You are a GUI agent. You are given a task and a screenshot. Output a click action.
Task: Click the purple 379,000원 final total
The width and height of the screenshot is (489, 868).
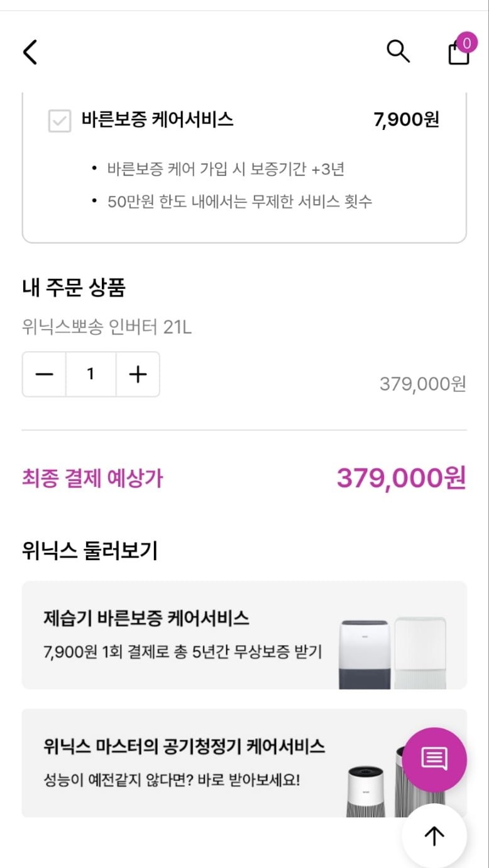point(401,479)
